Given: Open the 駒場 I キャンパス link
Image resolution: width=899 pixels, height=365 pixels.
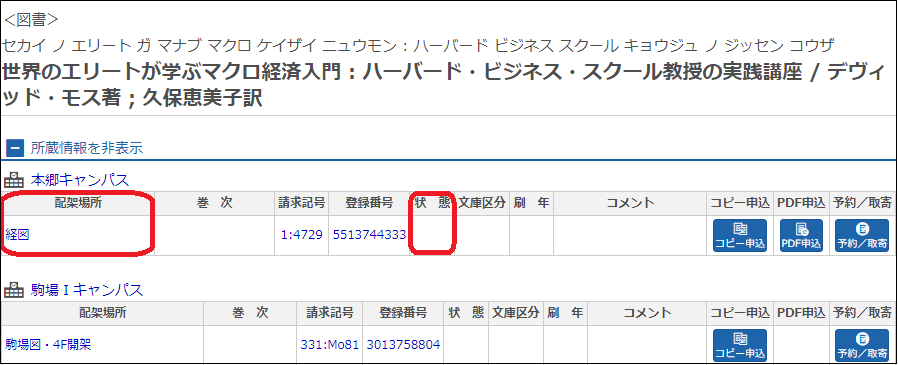Looking at the screenshot, I should tap(87, 290).
